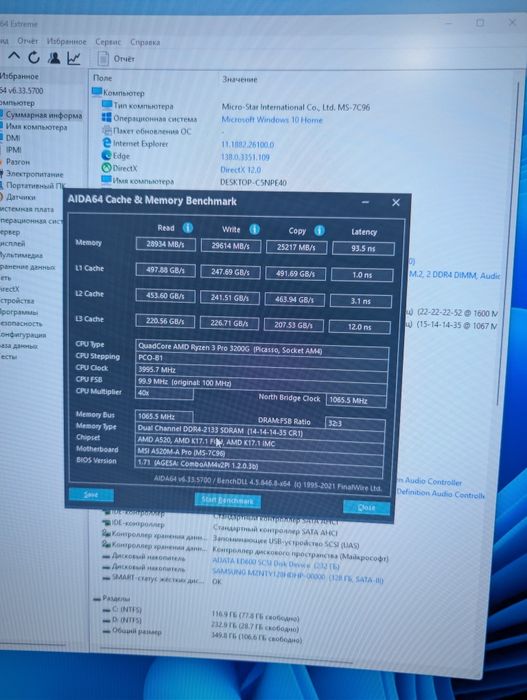
Task: Click the Internet Explorer row icon
Action: (x=107, y=143)
